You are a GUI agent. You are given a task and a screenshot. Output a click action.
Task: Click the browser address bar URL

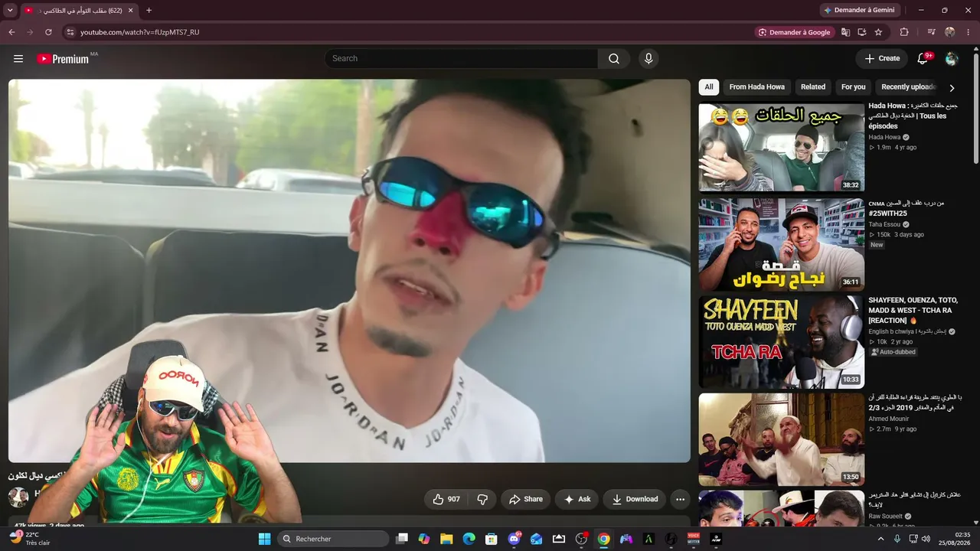coord(140,32)
